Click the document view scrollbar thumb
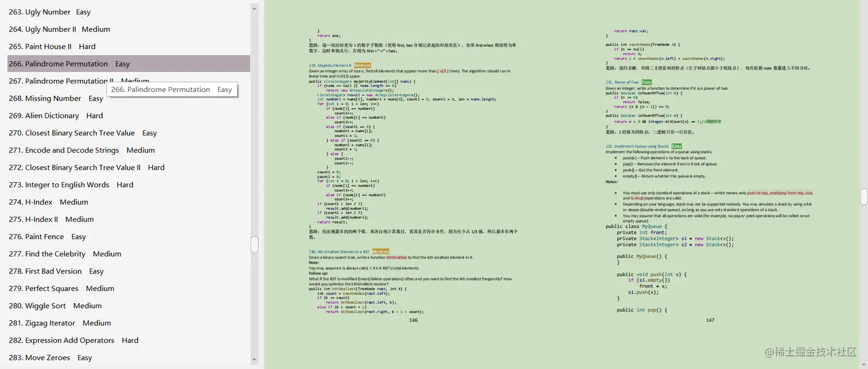Screen dimensions: 868x369 863,197
